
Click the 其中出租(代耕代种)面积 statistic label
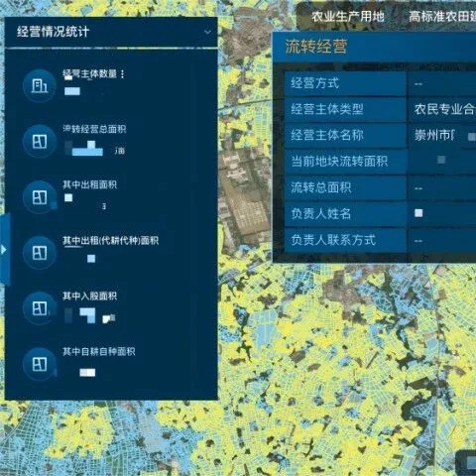click(111, 240)
